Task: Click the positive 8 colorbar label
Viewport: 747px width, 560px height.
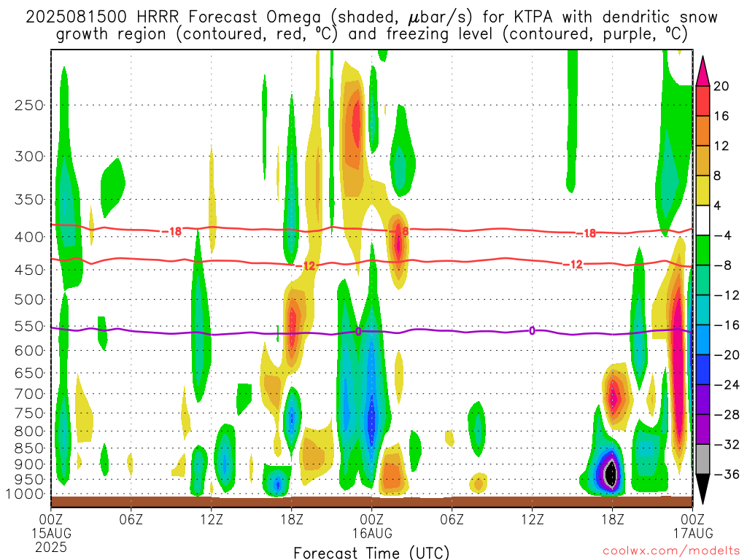Action: coord(718,176)
